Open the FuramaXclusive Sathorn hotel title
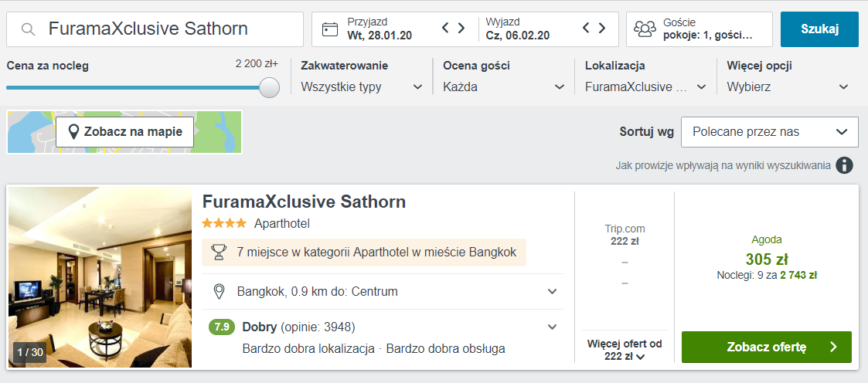Screen dimensions: 868x383 coord(304,202)
